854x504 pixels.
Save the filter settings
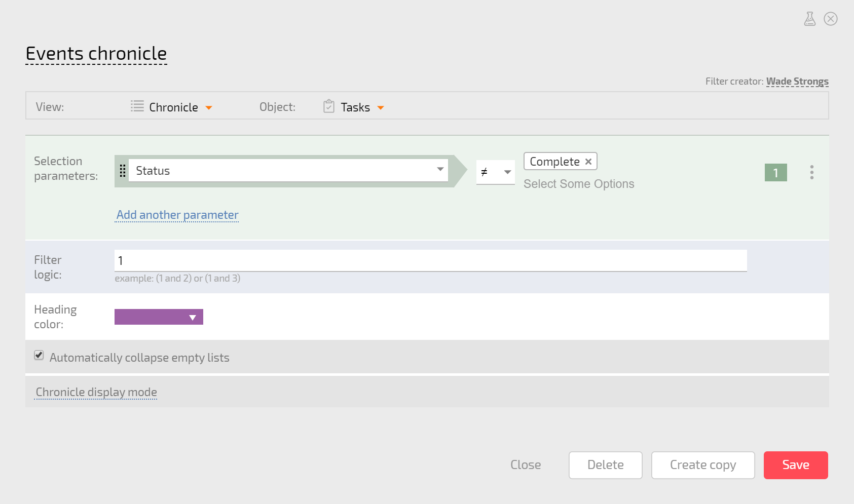[796, 465]
